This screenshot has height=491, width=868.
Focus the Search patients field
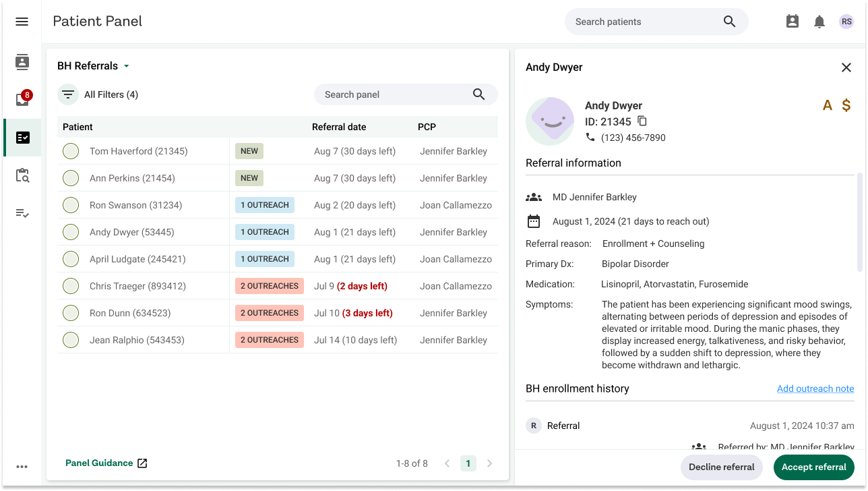click(656, 22)
